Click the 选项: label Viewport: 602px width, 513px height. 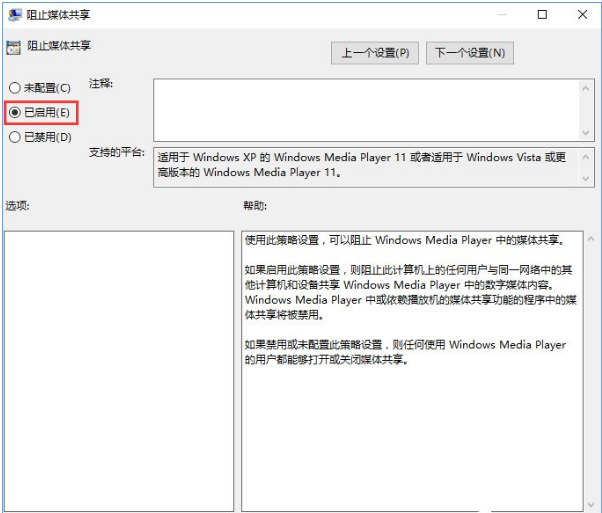pos(17,206)
